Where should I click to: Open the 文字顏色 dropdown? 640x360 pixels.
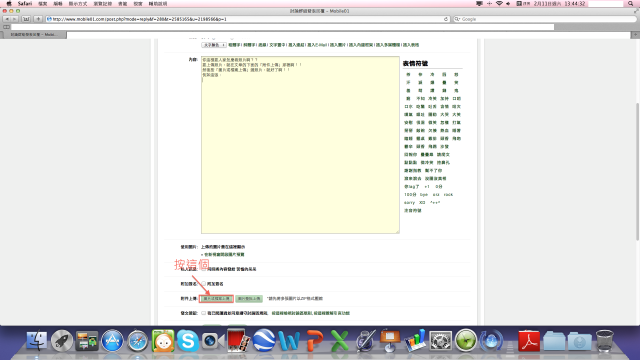213,45
